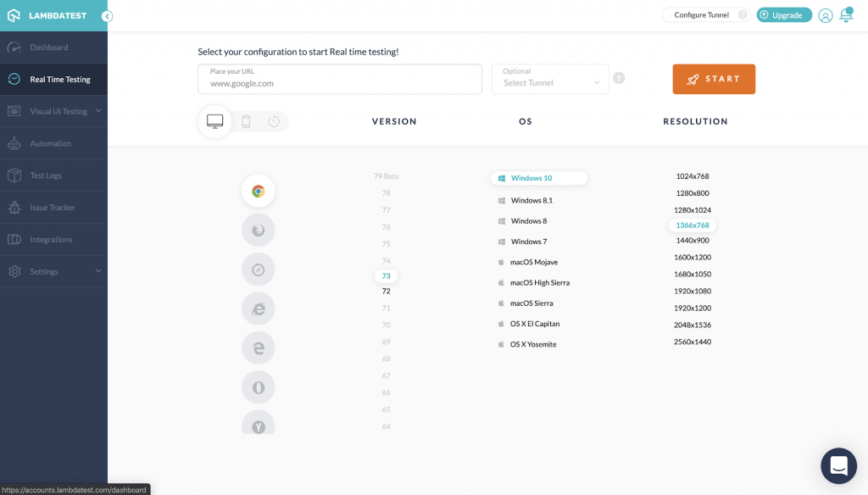This screenshot has width=868, height=495.
Task: Open the chat support widget
Action: tap(838, 465)
